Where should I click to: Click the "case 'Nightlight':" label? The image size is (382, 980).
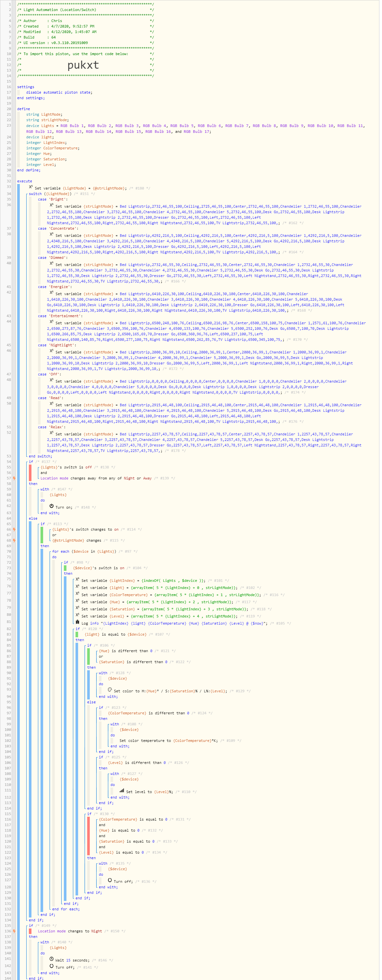[x=57, y=345]
